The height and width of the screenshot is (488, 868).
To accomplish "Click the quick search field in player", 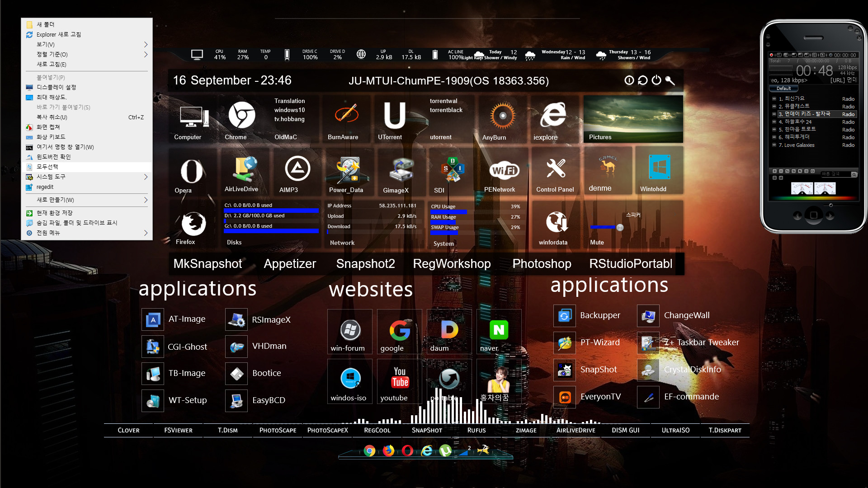I will [x=835, y=174].
